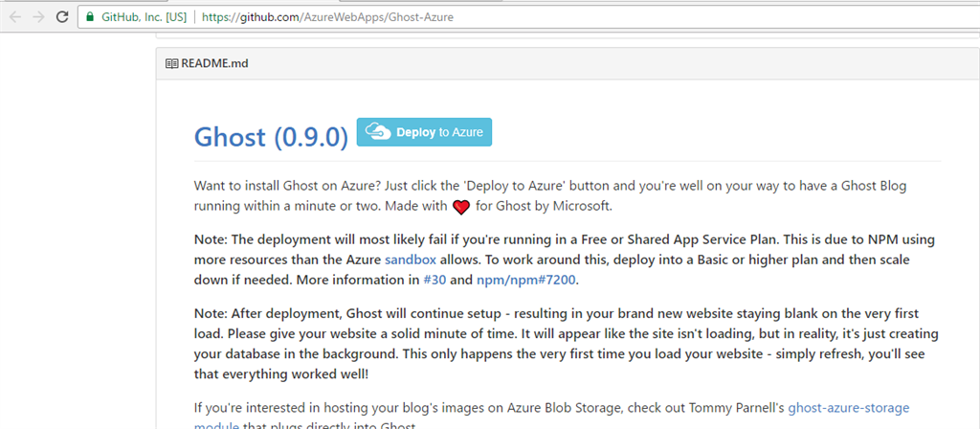
Task: Open the sandbox link
Action: [x=407, y=260]
